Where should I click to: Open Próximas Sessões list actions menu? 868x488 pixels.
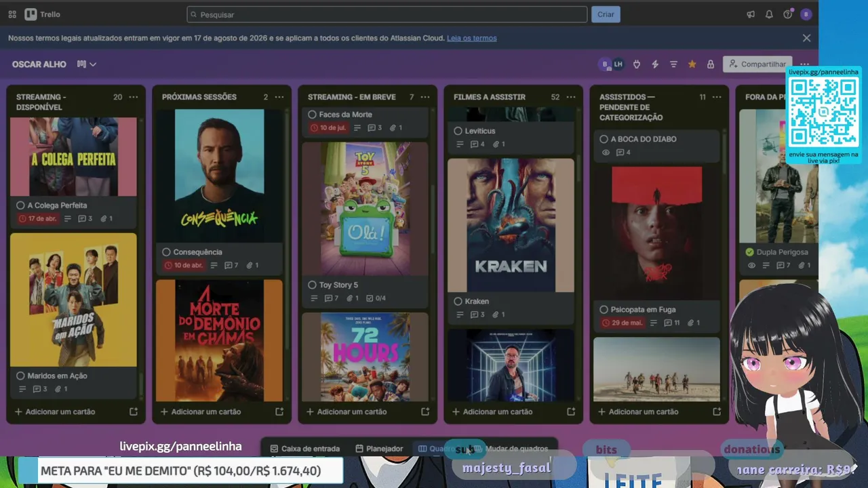279,97
